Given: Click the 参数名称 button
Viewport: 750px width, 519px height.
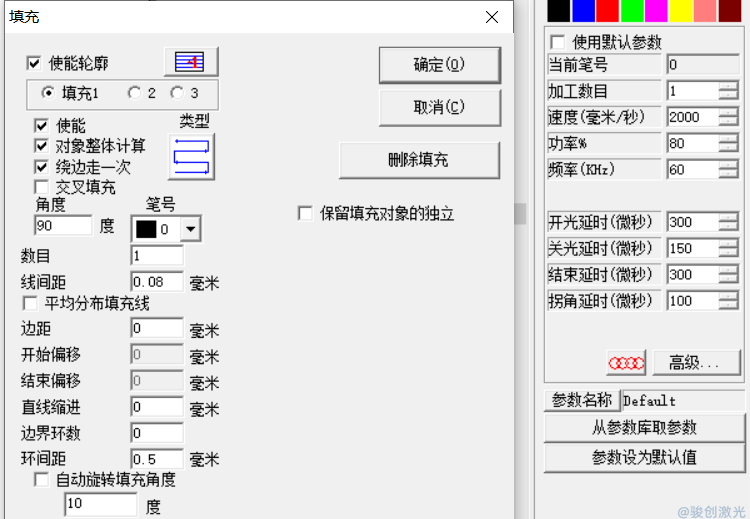Looking at the screenshot, I should tap(582, 400).
